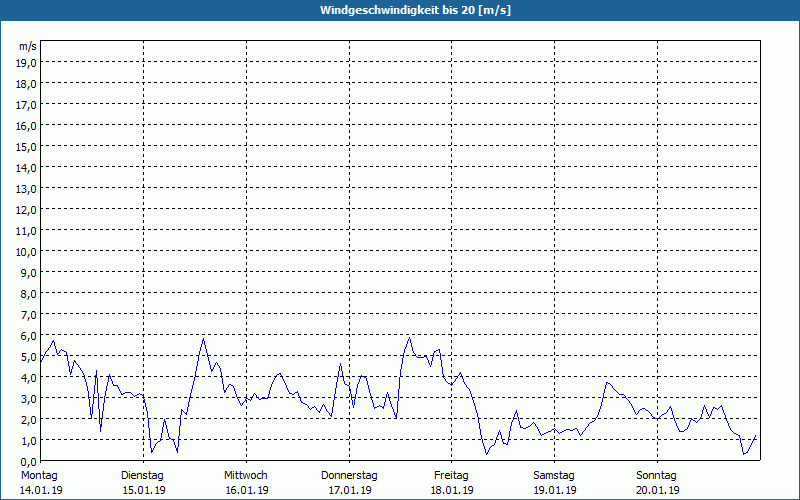Image resolution: width=800 pixels, height=500 pixels.
Task: Select the 'Dienstag' day label
Action: [x=142, y=476]
